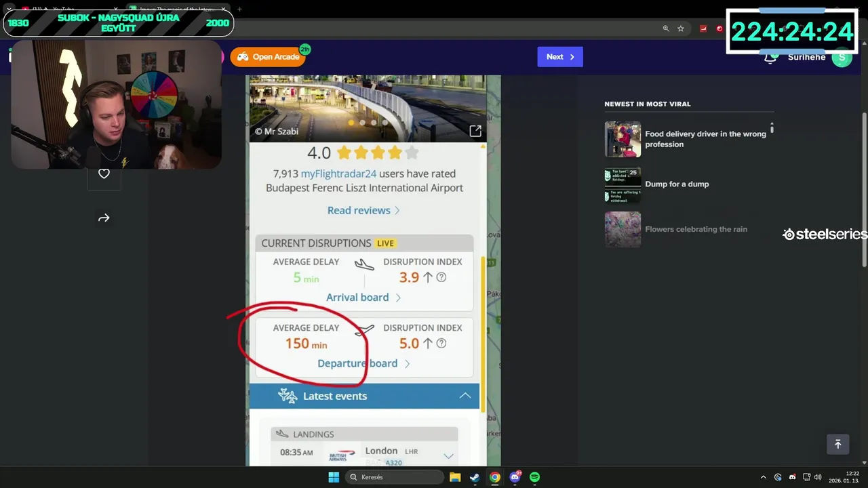The image size is (868, 488).
Task: Click the flowers post thumbnail
Action: click(623, 229)
